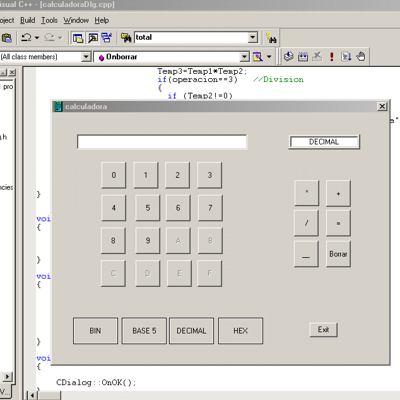Click the Borrar button

point(338,254)
